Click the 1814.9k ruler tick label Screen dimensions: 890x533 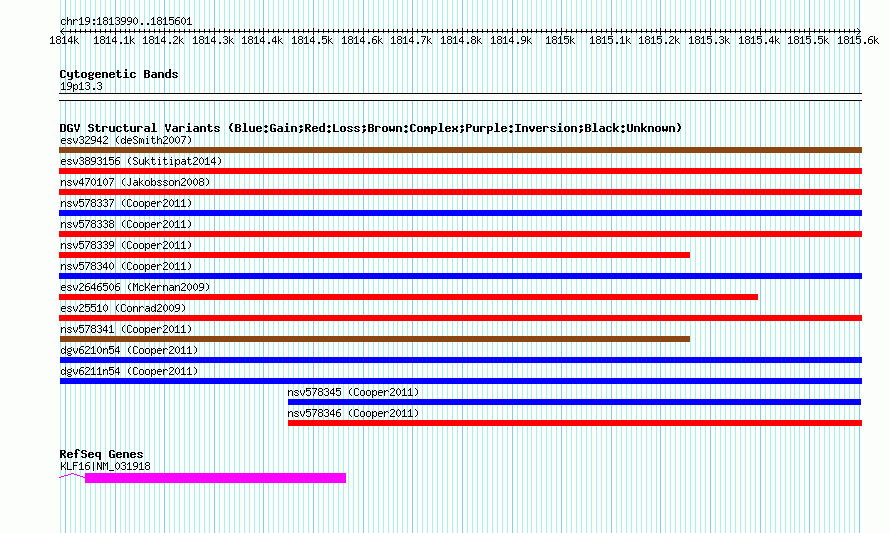click(511, 40)
